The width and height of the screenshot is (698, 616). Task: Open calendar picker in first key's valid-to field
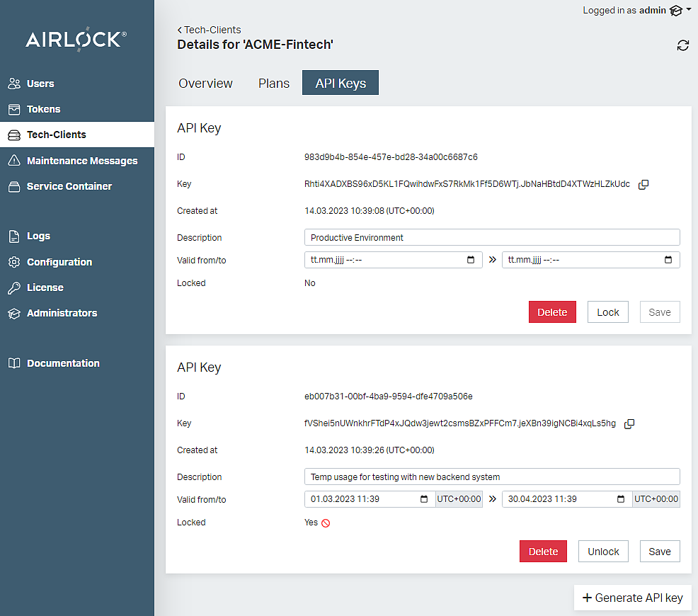[668, 260]
